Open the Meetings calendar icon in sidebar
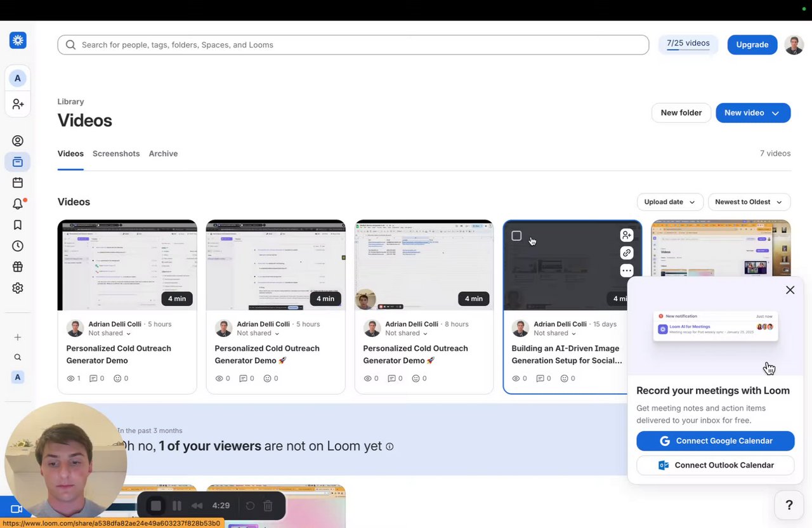The width and height of the screenshot is (812, 528). click(x=18, y=183)
